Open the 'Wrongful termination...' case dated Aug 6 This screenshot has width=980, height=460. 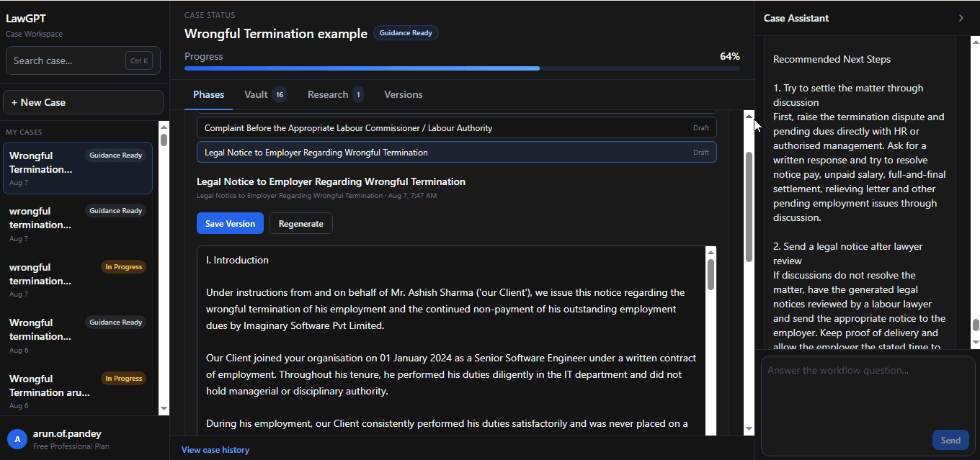click(x=78, y=335)
